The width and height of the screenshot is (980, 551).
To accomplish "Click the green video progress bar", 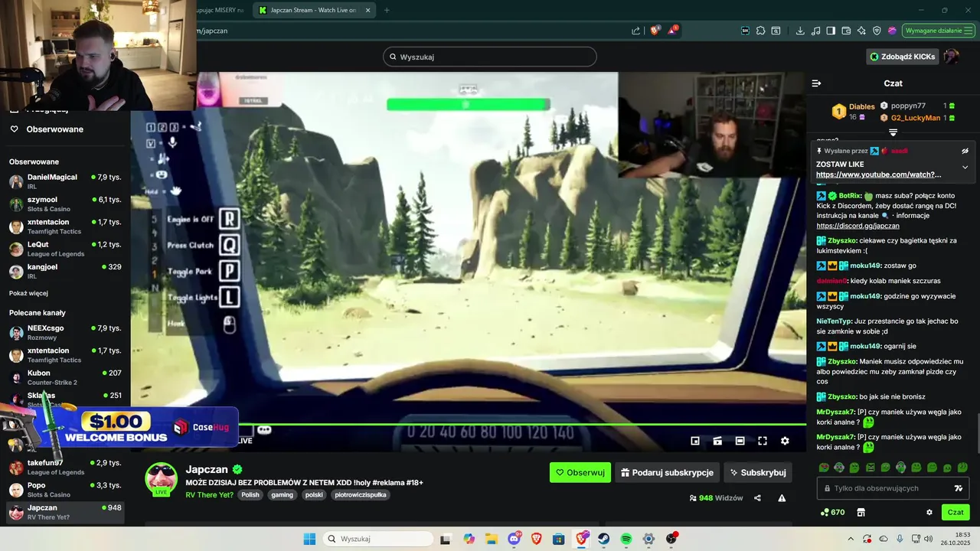I will pyautogui.click(x=469, y=424).
